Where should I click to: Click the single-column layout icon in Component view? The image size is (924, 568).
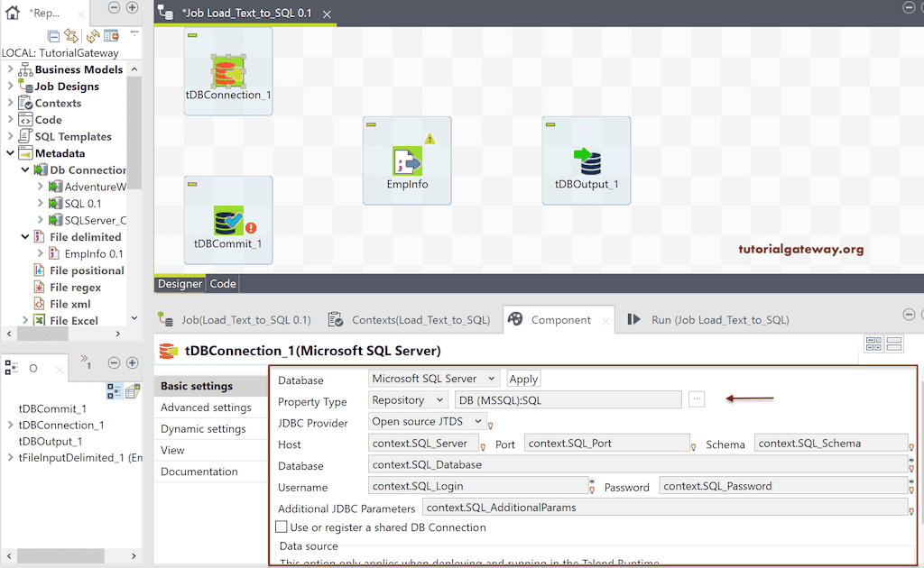click(x=894, y=344)
